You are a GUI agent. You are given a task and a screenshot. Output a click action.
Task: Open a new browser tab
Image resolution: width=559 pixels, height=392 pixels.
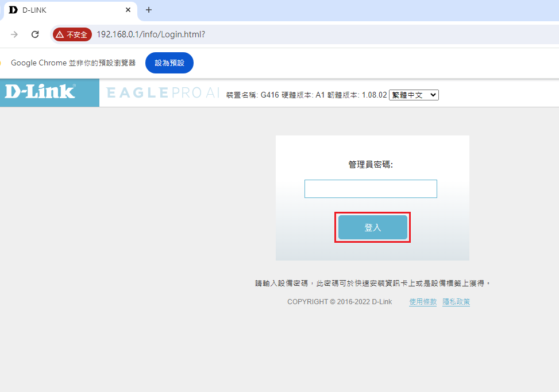click(x=149, y=10)
